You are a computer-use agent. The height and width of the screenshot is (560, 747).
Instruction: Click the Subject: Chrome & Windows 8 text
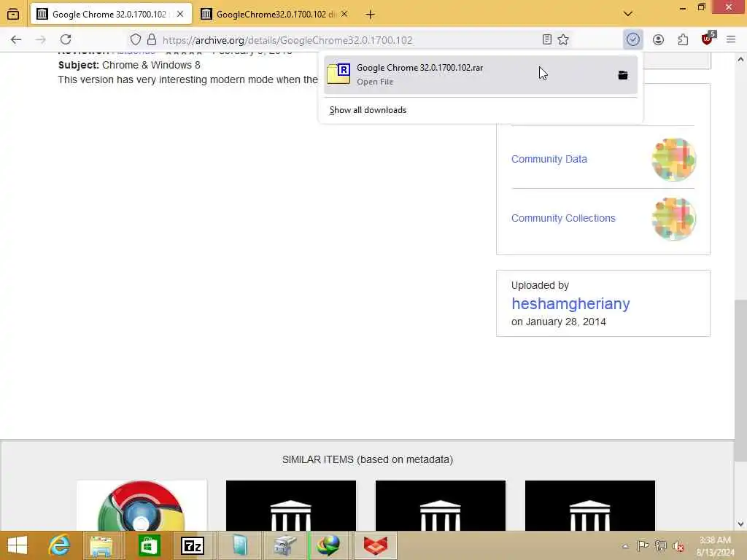point(129,65)
